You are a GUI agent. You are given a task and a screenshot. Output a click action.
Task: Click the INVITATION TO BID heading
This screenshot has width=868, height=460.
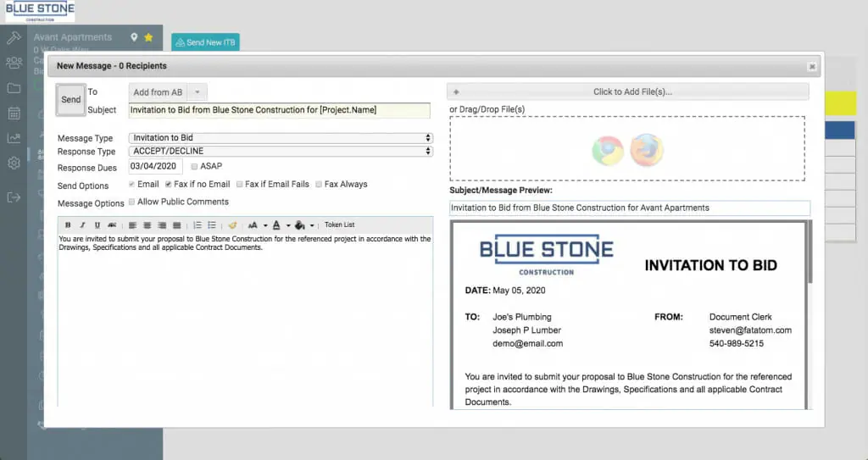click(711, 265)
